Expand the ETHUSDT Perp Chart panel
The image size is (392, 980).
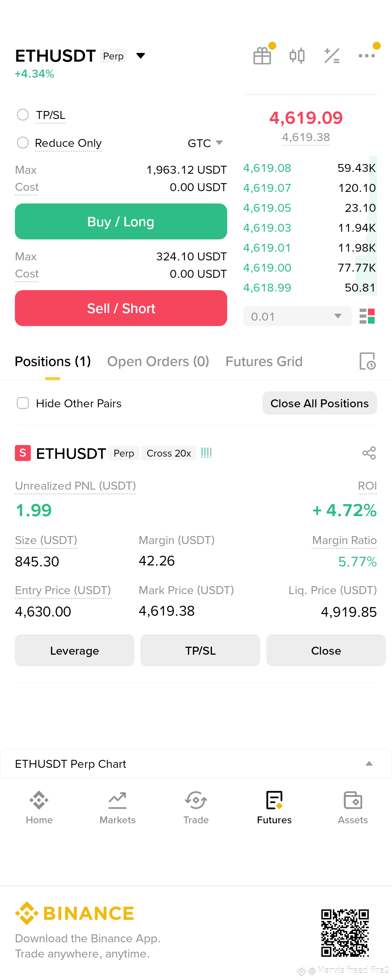click(x=196, y=763)
